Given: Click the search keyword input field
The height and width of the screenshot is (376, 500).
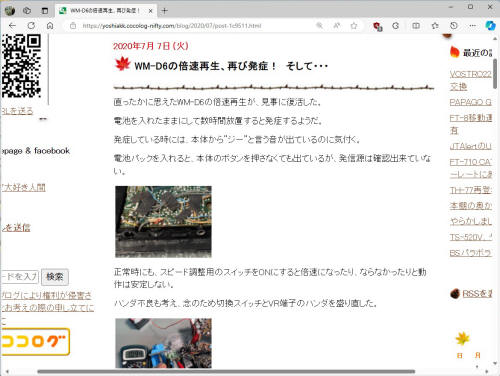Looking at the screenshot, I should (20, 277).
